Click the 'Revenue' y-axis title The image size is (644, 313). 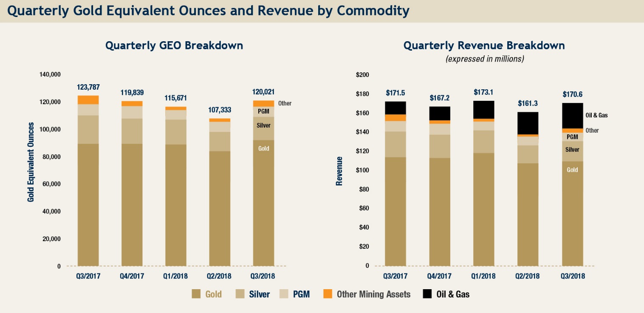click(339, 171)
